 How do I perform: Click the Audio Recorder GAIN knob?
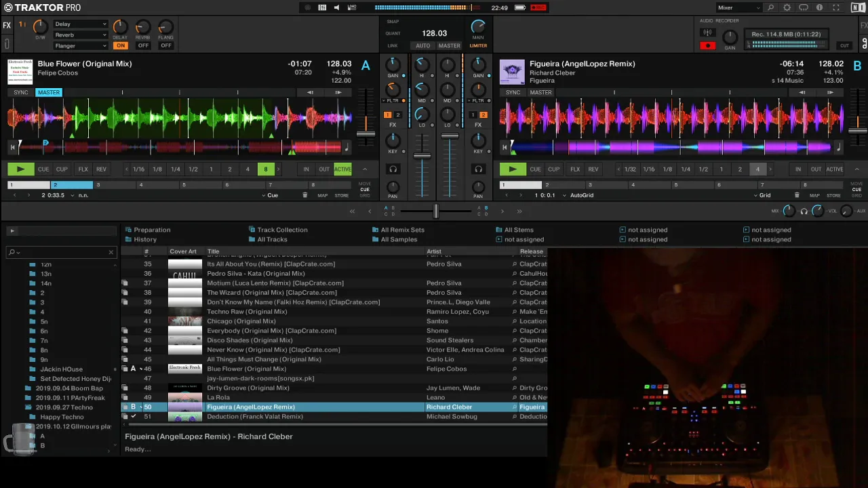tap(730, 36)
